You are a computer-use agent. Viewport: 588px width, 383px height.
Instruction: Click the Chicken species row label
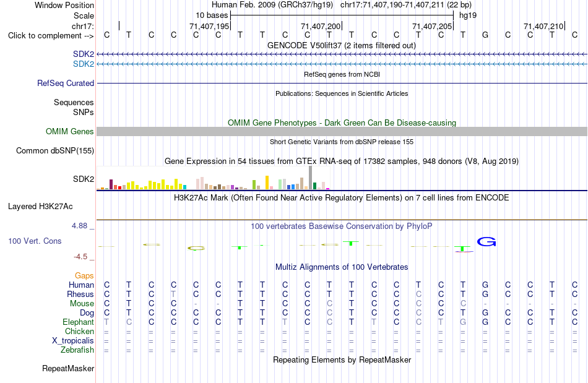(x=79, y=331)
